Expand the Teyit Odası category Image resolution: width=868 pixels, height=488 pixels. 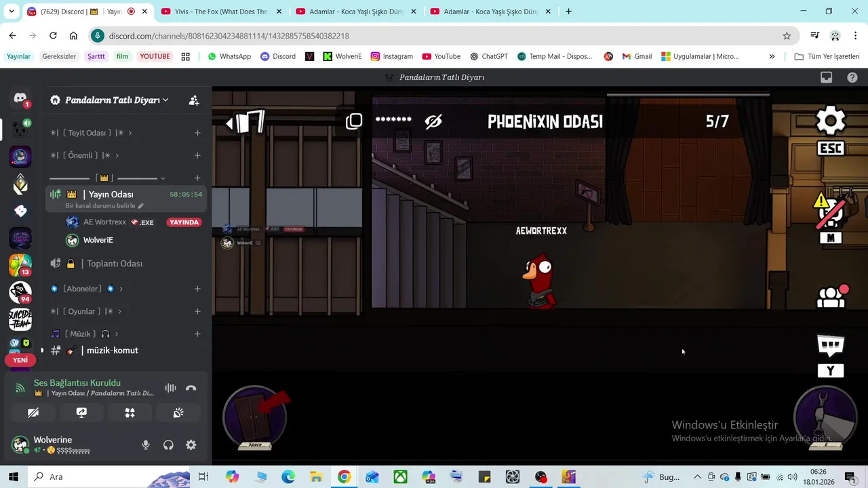click(91, 133)
